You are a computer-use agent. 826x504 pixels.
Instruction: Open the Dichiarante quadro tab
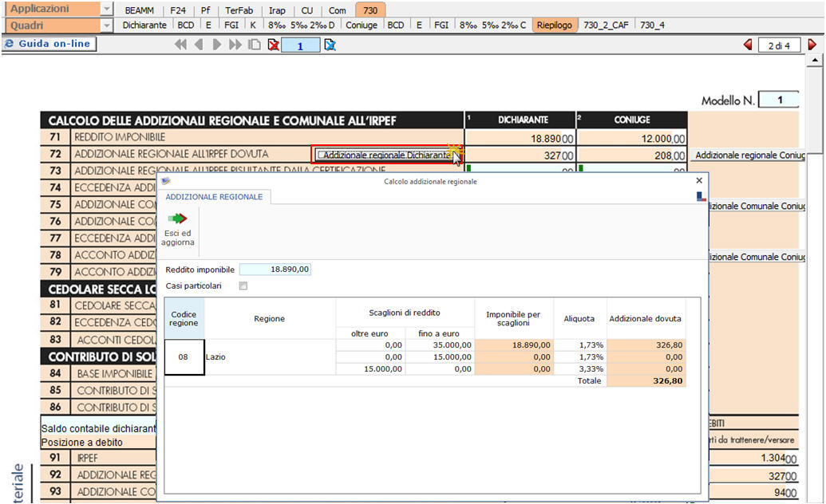pos(144,25)
